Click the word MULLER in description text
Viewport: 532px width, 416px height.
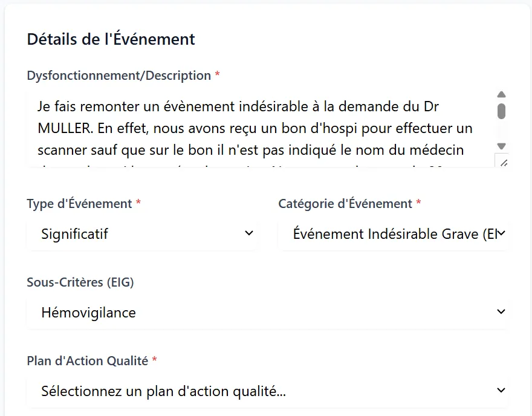(x=65, y=129)
